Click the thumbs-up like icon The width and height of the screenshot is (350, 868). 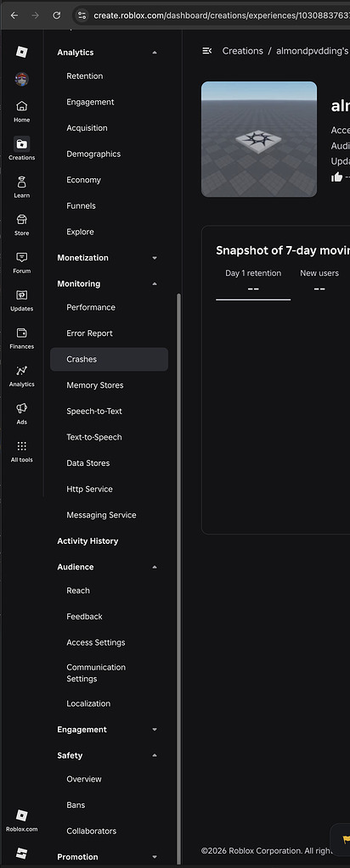[x=336, y=176]
